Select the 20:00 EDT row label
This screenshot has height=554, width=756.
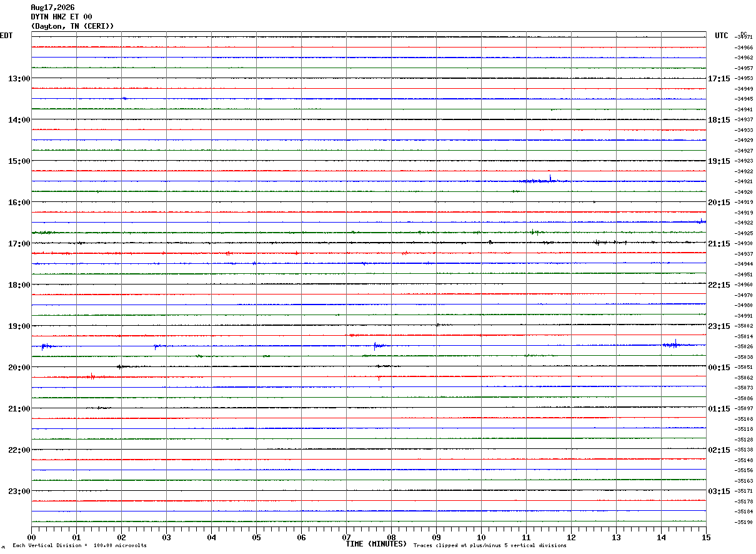pyautogui.click(x=19, y=368)
